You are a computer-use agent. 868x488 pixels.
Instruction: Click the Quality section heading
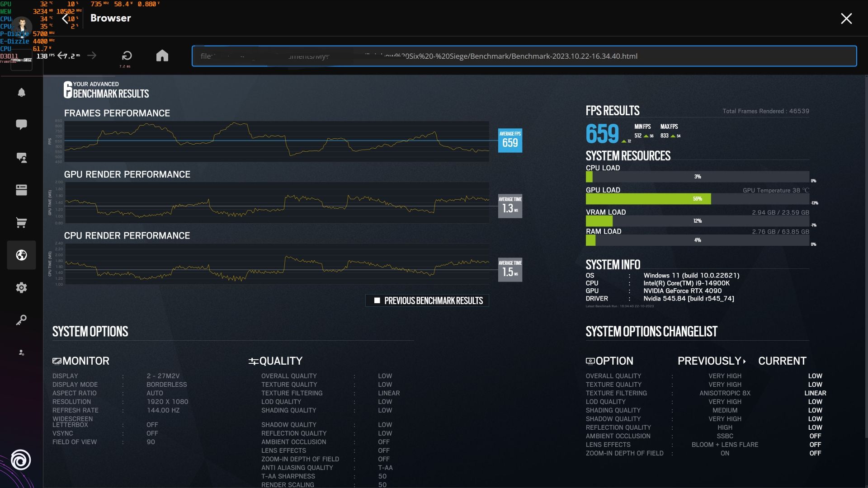click(275, 361)
